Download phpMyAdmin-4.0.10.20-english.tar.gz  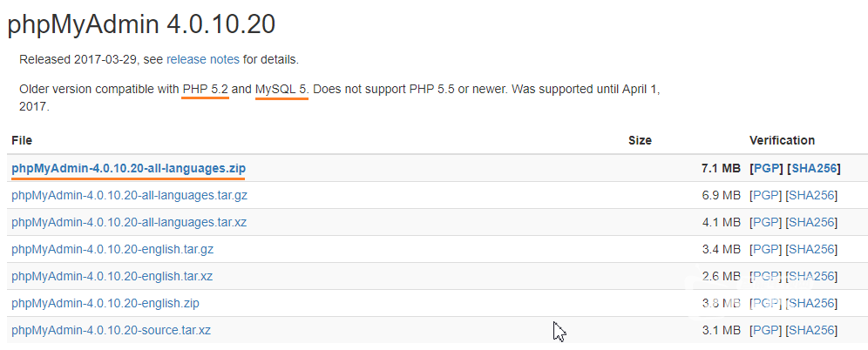pyautogui.click(x=112, y=249)
